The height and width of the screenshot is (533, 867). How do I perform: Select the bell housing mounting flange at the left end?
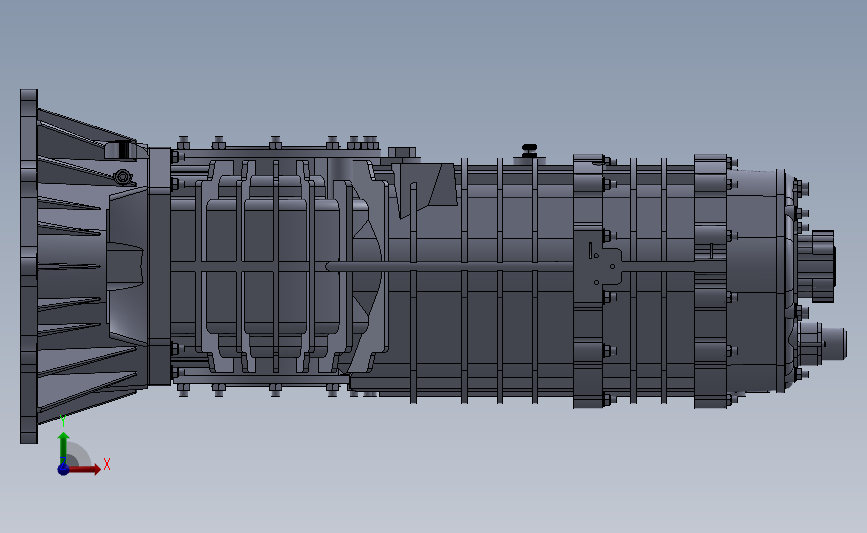pyautogui.click(x=29, y=266)
